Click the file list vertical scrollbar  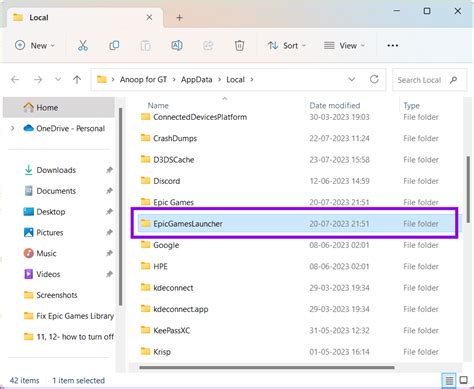point(468,190)
